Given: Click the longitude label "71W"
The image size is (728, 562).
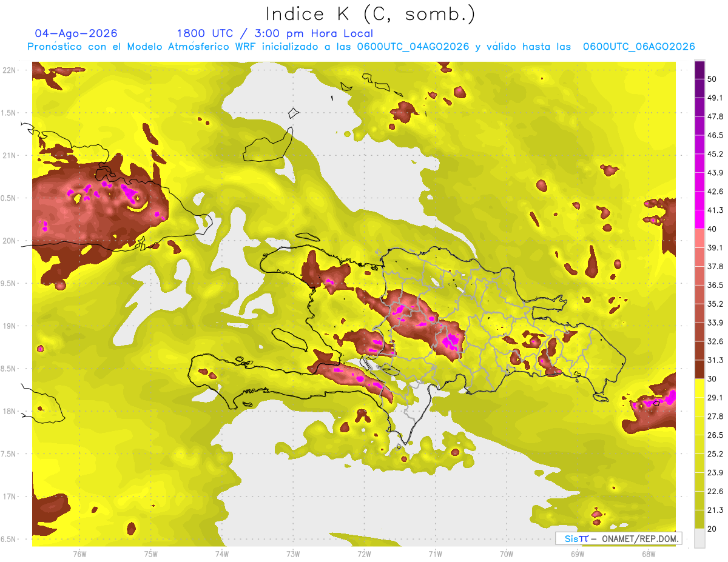Looking at the screenshot, I should 435,554.
